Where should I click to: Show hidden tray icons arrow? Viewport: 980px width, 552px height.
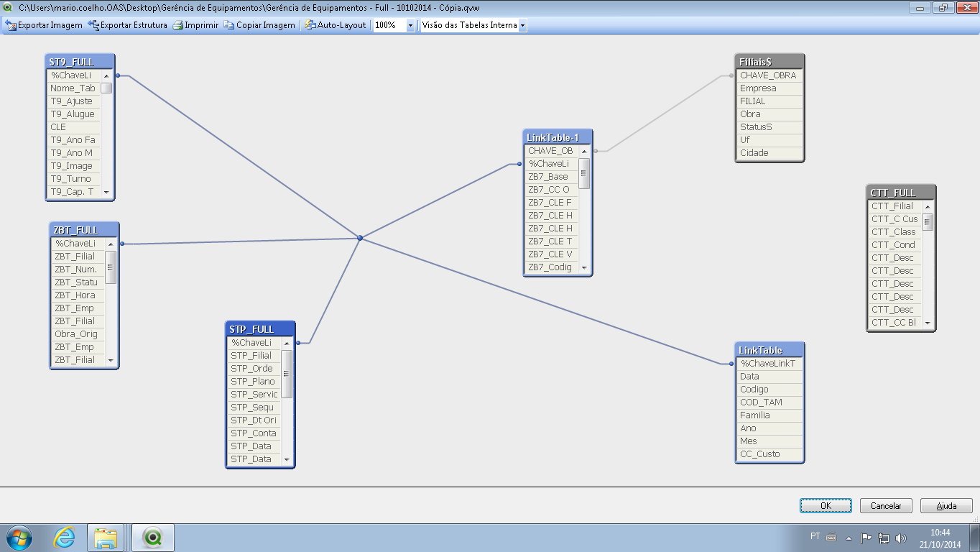pos(849,538)
